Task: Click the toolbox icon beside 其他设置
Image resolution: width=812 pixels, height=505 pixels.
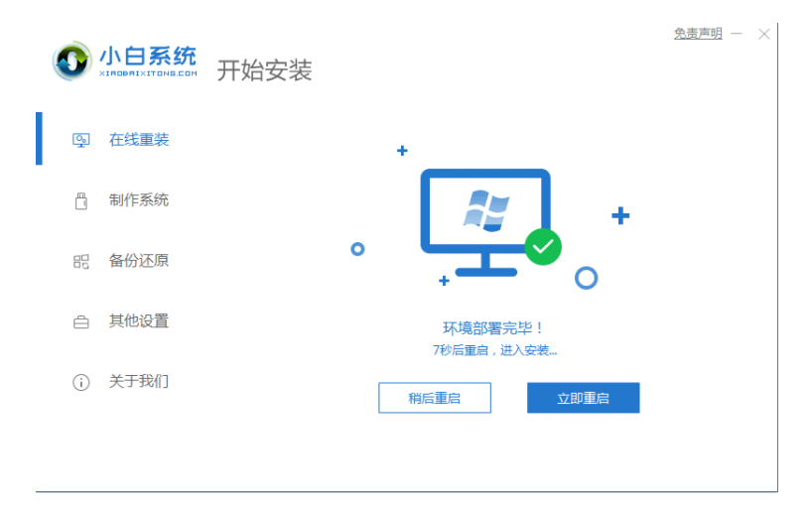Action: [x=80, y=322]
